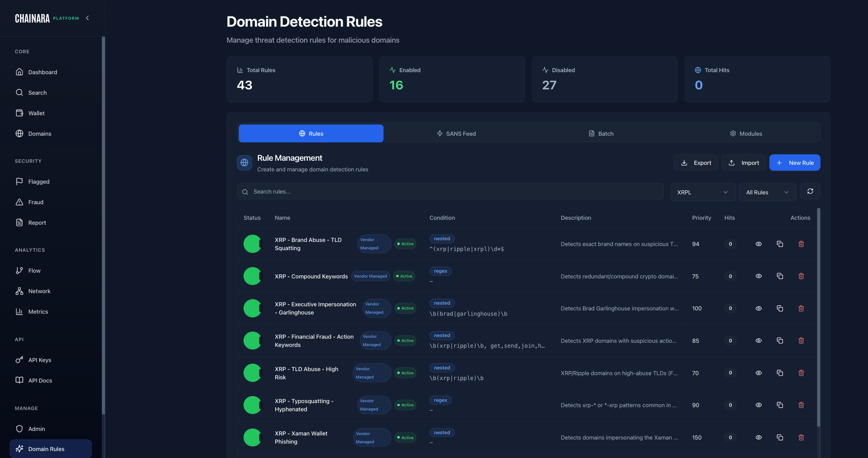
Task: Go to the API Keys page
Action: pyautogui.click(x=51, y=360)
